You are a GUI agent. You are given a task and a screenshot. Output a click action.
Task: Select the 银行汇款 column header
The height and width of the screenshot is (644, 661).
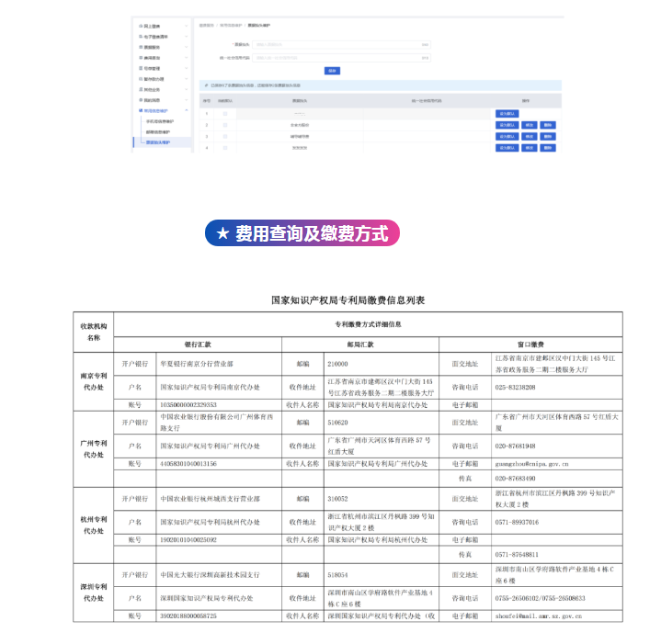pyautogui.click(x=198, y=345)
